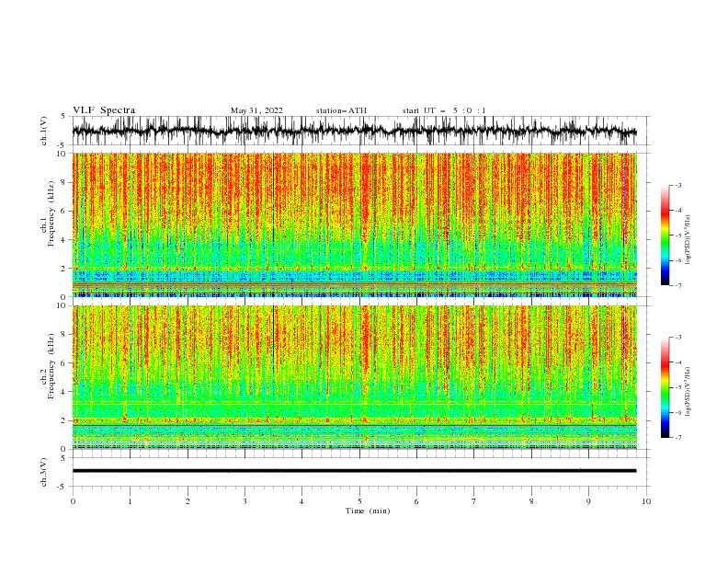Click time axis tick label "2"
This screenshot has height=563, width=728.
coord(188,501)
